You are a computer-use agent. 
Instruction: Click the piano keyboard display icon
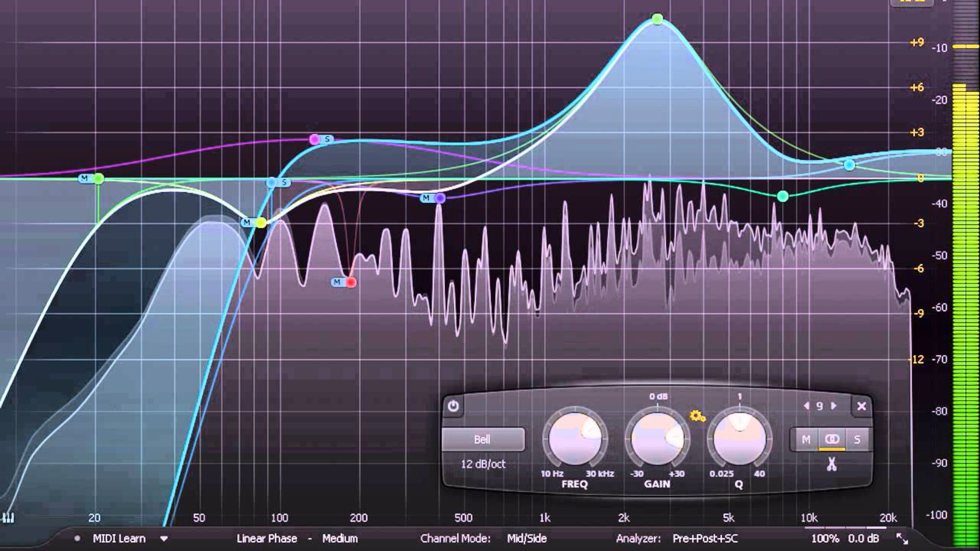click(8, 518)
